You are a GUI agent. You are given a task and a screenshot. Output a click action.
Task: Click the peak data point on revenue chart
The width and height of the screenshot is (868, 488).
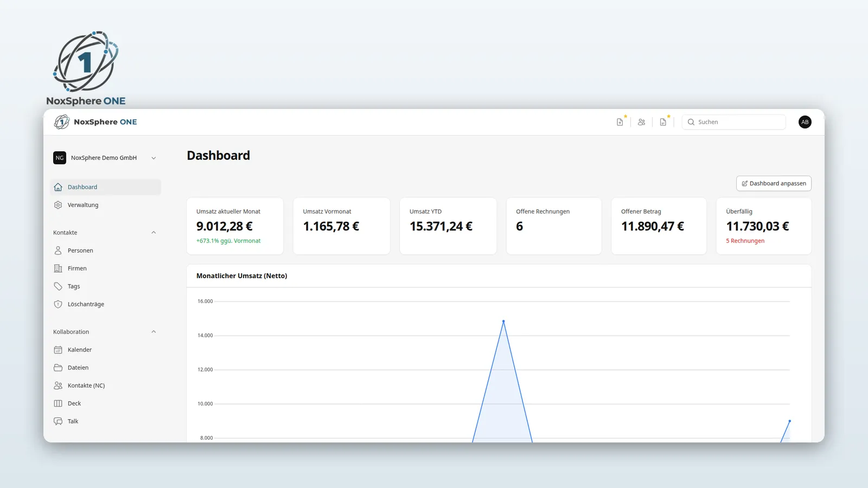click(x=503, y=322)
